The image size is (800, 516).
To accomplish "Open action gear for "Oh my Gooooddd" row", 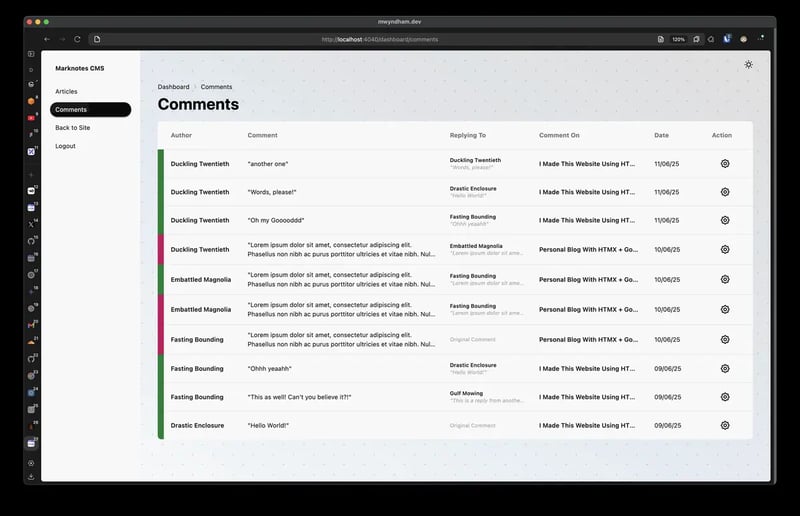I will (x=724, y=220).
